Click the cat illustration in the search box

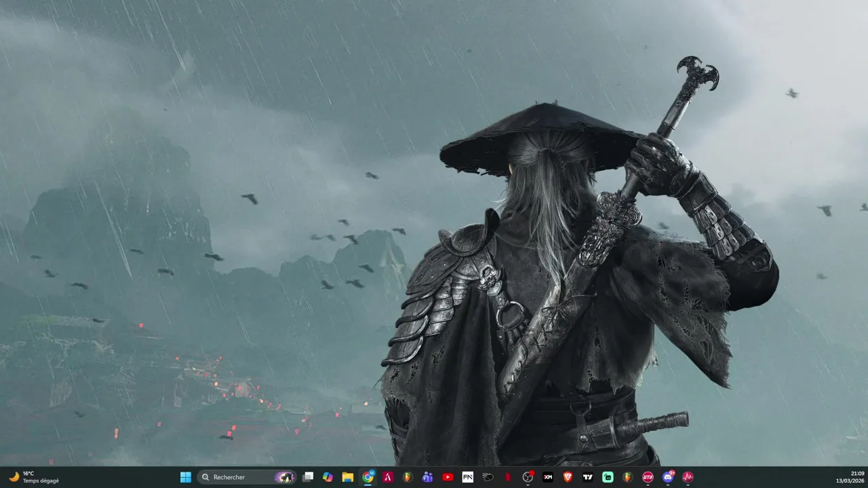click(x=285, y=477)
